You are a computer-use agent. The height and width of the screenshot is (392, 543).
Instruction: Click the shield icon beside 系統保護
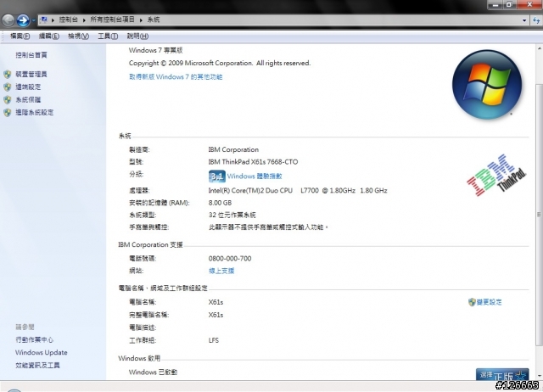(x=8, y=100)
